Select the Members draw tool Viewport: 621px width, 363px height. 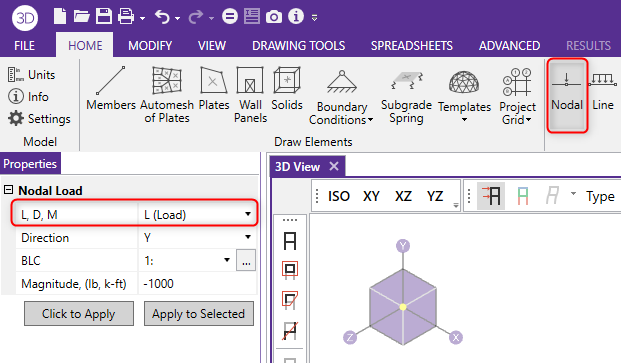[111, 89]
